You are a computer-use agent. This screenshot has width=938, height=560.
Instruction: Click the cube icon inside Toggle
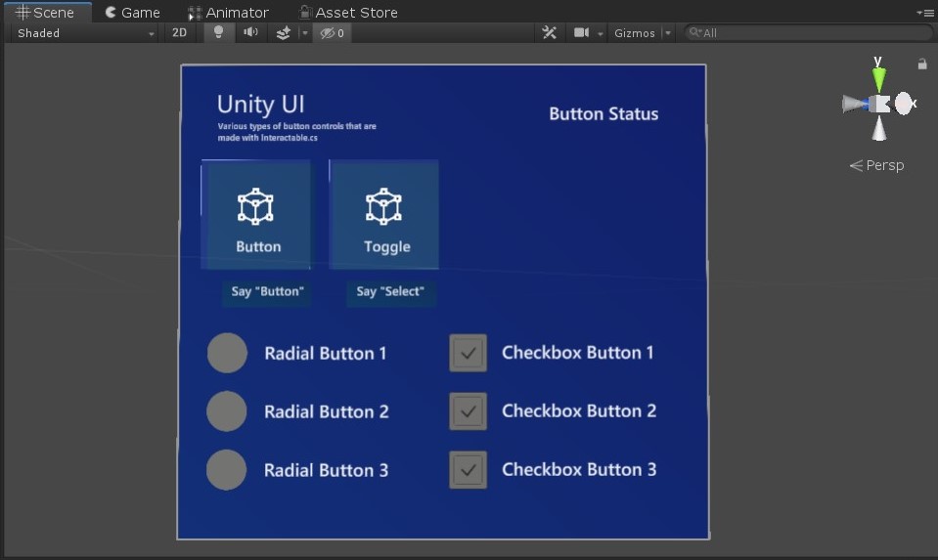[383, 207]
